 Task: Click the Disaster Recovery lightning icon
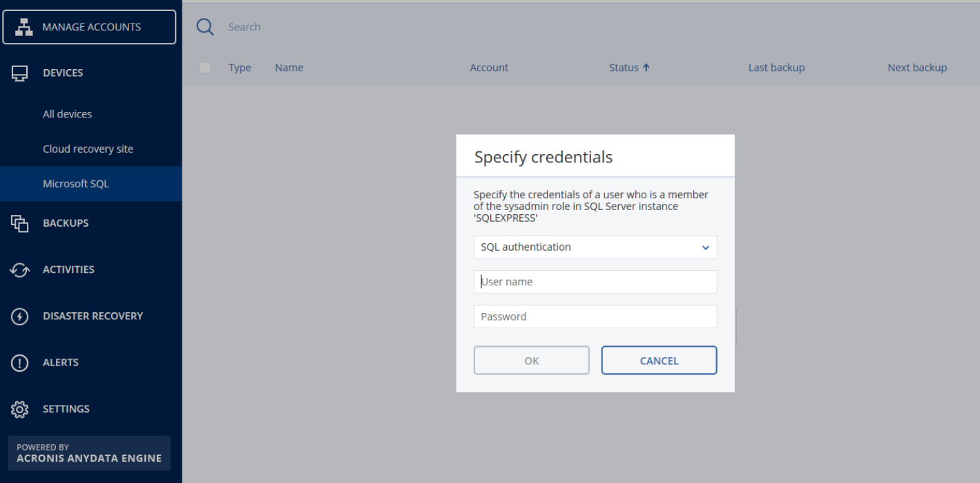point(19,316)
